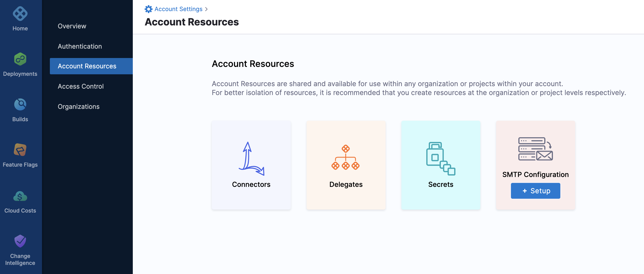Click the breadcrumb chevron after Account Settings
The height and width of the screenshot is (274, 644).
(206, 9)
